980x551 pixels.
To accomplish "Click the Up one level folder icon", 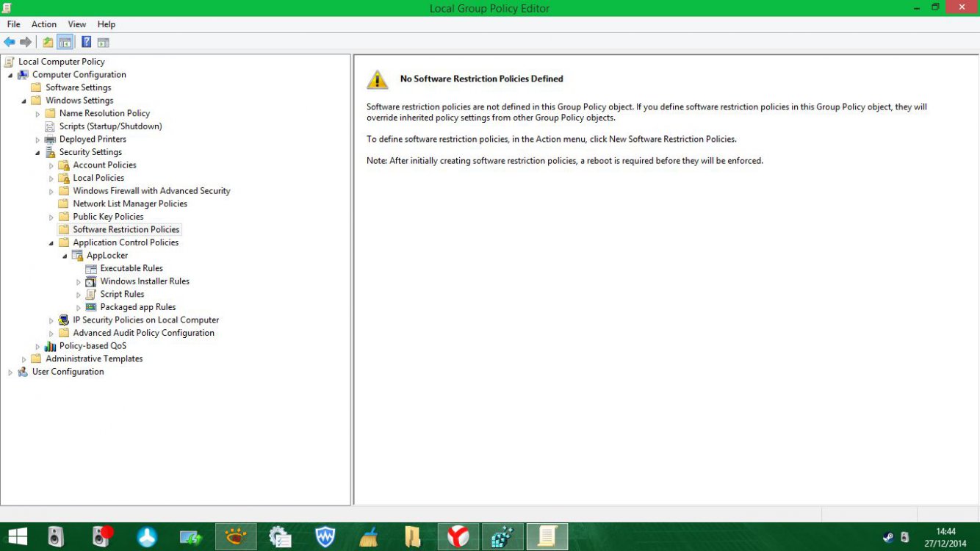I will pyautogui.click(x=48, y=42).
